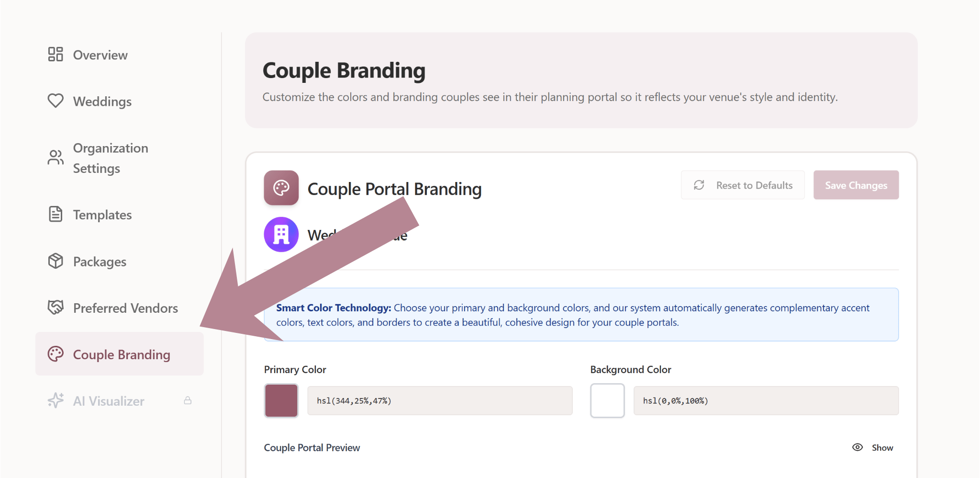
Task: Click the Preferred Vendors handshake icon
Action: pos(56,307)
